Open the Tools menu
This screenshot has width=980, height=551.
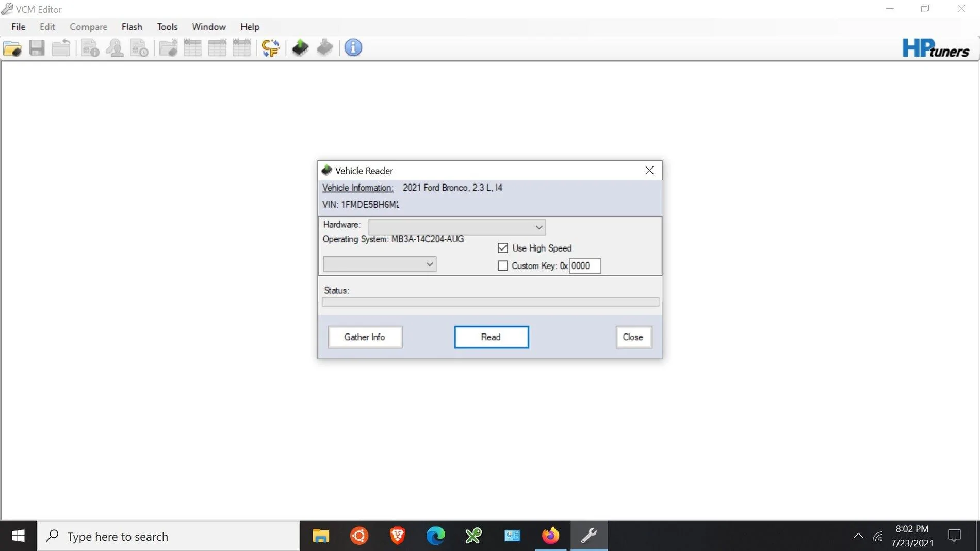[167, 27]
